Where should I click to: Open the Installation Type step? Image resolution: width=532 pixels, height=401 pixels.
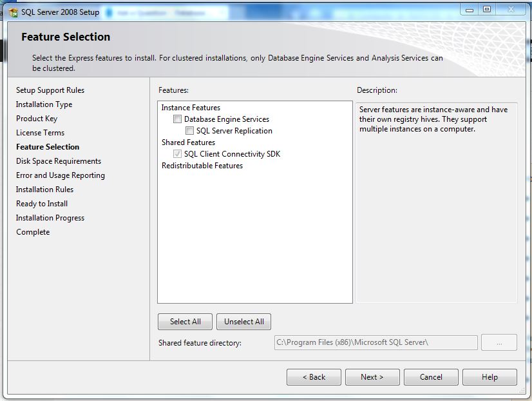(x=44, y=104)
